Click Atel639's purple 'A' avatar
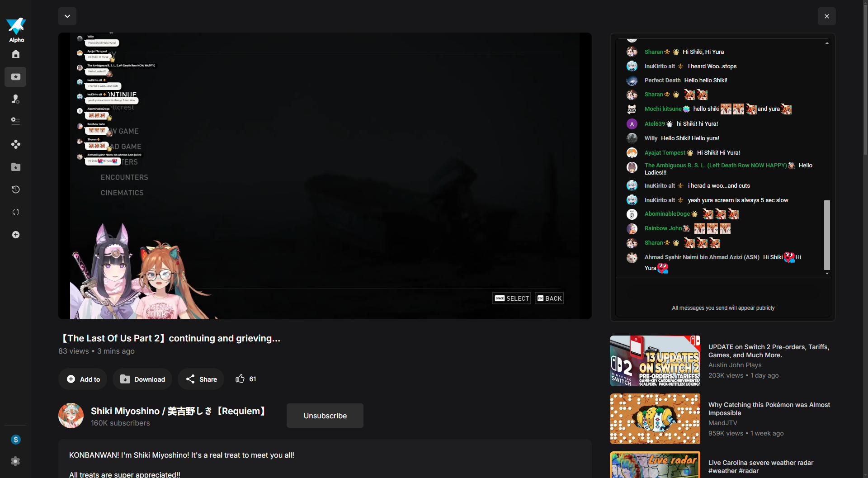This screenshot has height=478, width=868. point(632,124)
